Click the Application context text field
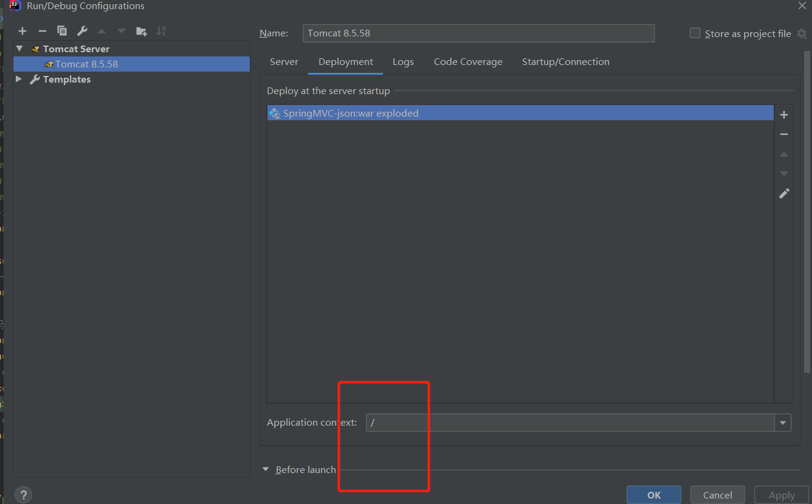 pos(570,423)
